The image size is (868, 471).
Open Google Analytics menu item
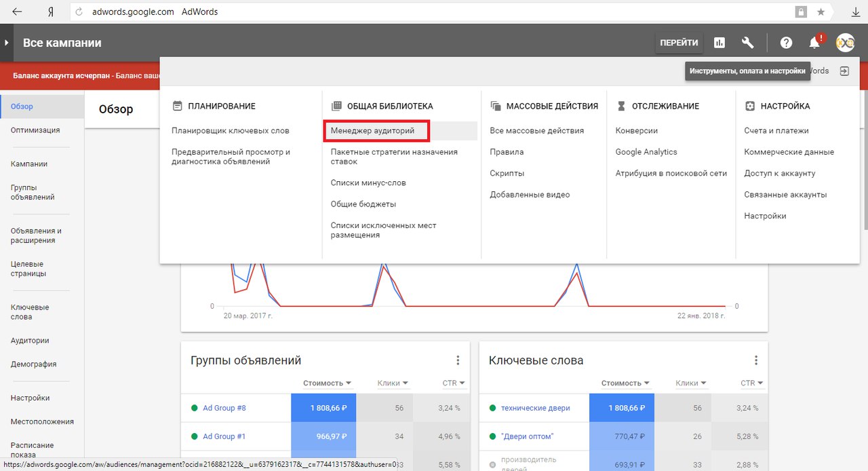tap(646, 152)
